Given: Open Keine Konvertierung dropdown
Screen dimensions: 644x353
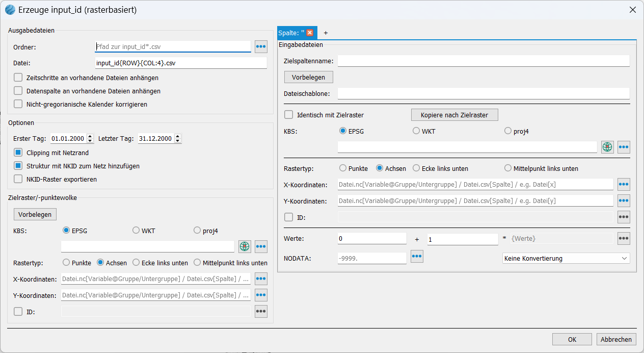Looking at the screenshot, I should (x=566, y=259).
